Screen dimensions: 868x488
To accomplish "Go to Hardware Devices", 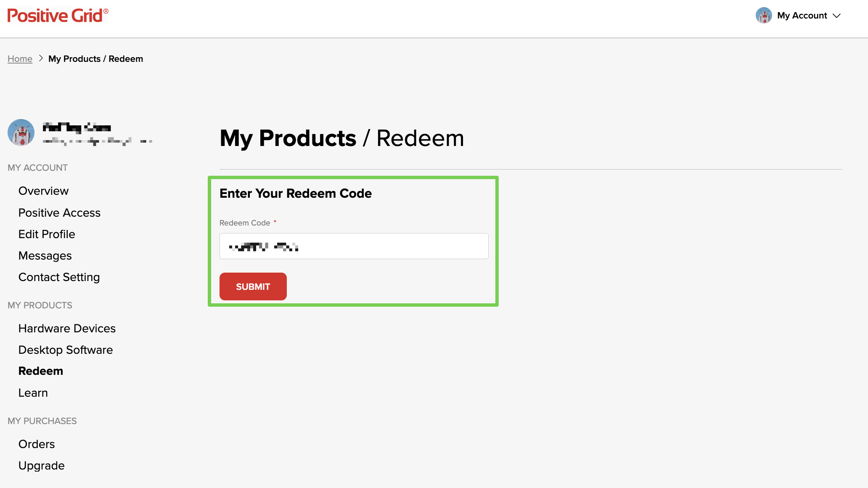I will [x=67, y=329].
